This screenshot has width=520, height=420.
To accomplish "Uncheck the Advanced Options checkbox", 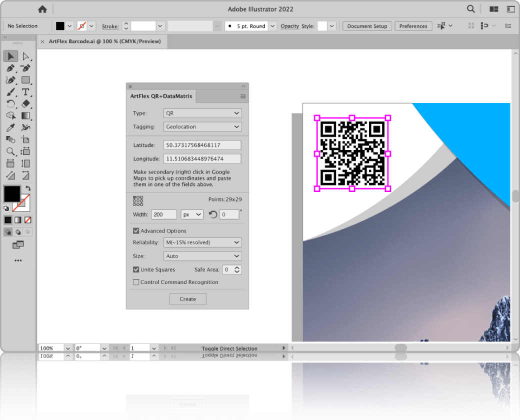I will [136, 231].
